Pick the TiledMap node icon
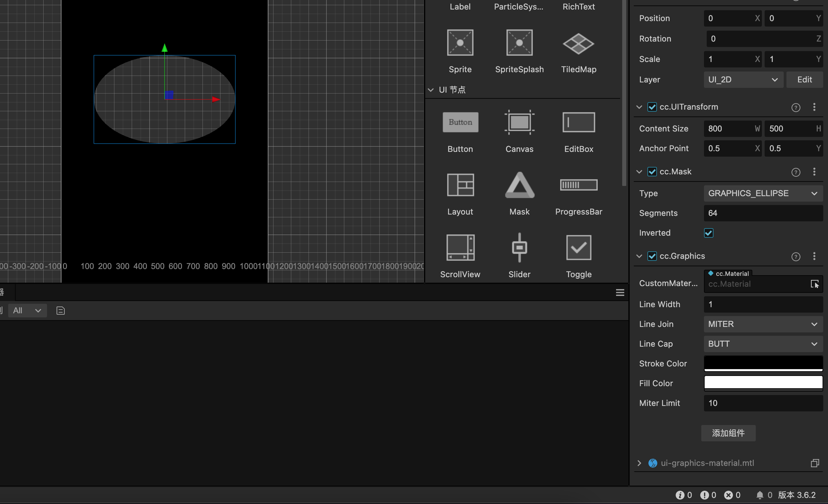 click(578, 44)
